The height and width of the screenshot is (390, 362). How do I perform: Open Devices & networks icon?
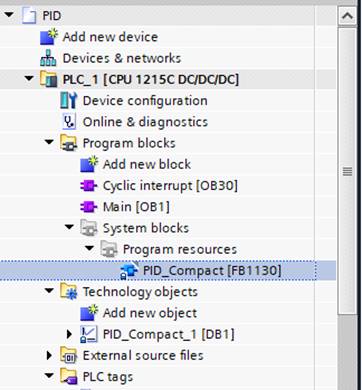48,58
